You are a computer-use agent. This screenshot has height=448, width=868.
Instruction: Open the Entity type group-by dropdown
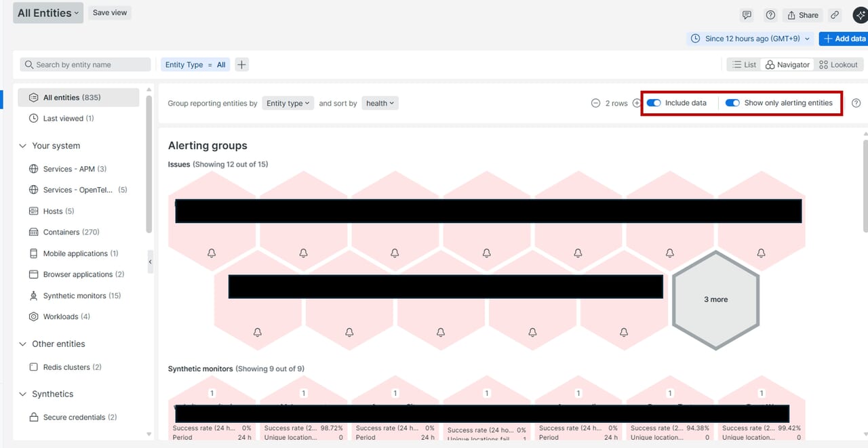coord(288,103)
